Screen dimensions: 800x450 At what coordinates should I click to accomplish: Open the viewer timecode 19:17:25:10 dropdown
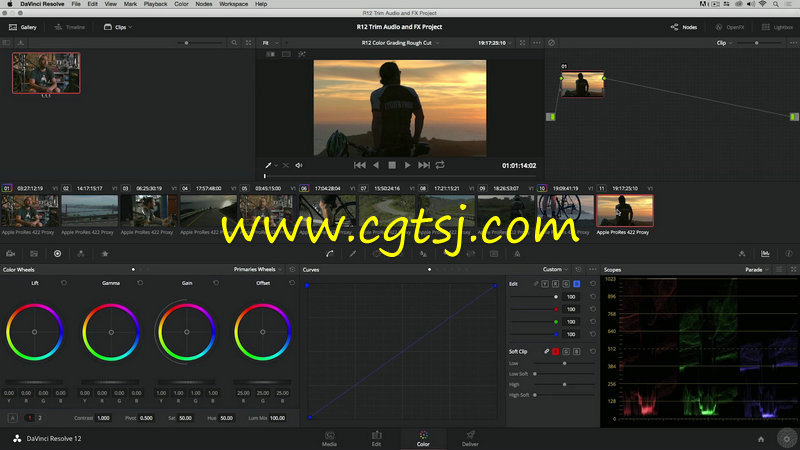[494, 43]
